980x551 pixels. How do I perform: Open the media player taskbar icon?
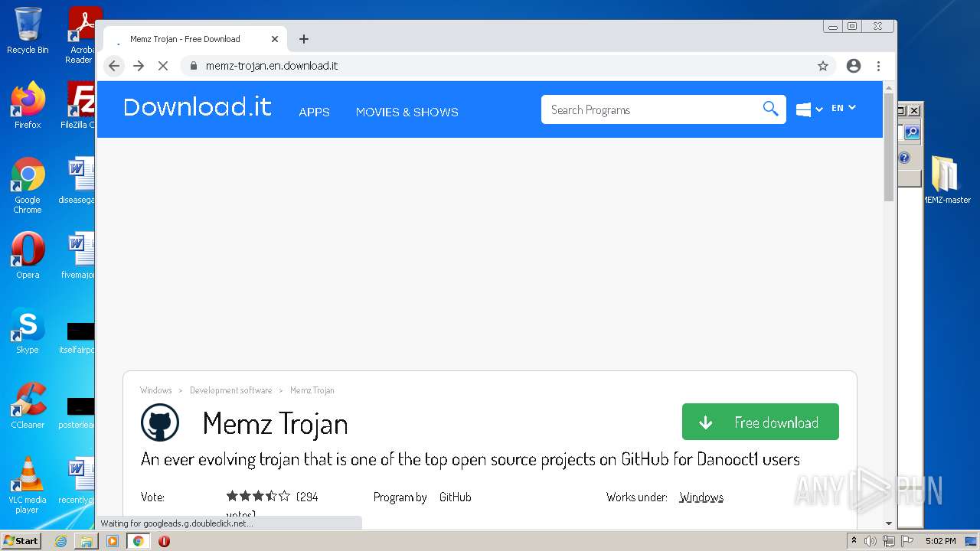click(113, 541)
